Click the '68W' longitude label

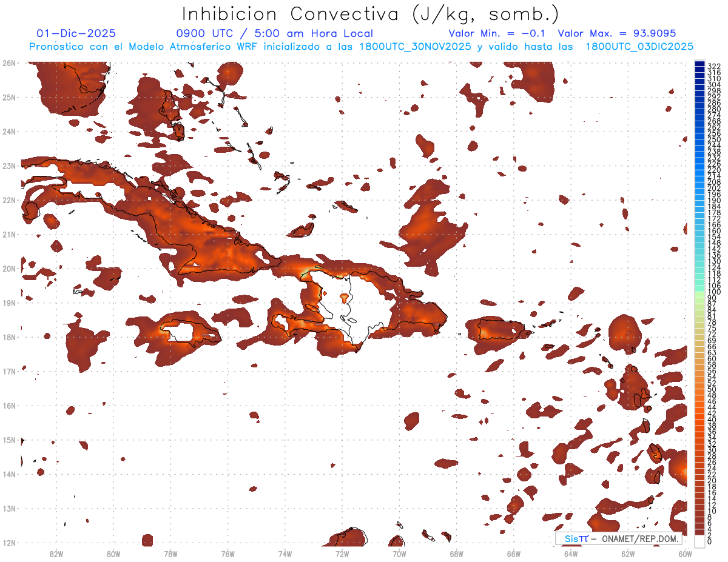(x=456, y=554)
